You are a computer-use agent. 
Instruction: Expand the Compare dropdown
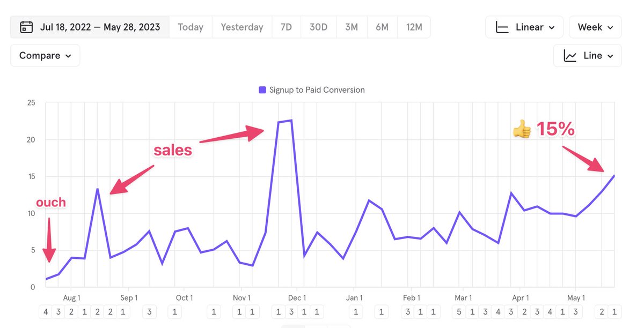[x=45, y=55]
